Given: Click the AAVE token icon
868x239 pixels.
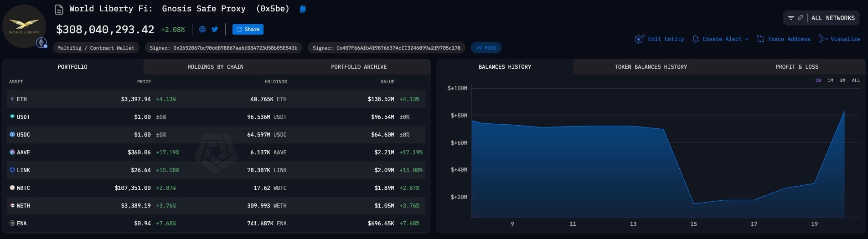Looking at the screenshot, I should point(12,152).
